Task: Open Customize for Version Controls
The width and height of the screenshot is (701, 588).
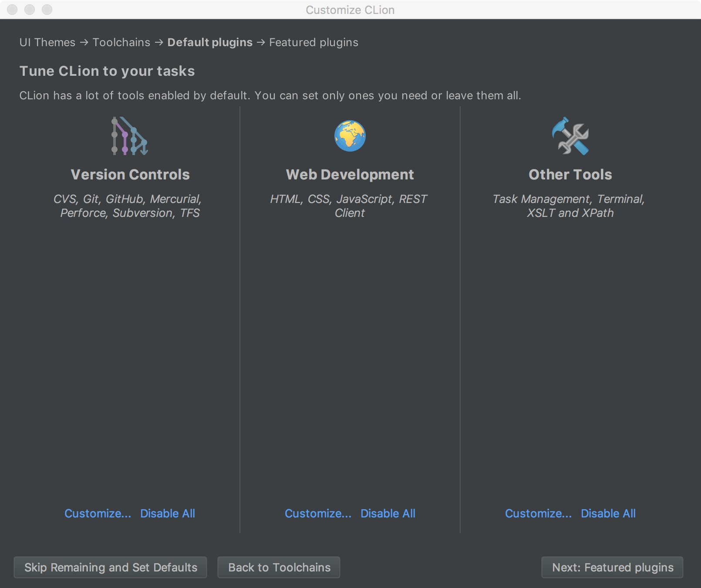Action: (98, 514)
